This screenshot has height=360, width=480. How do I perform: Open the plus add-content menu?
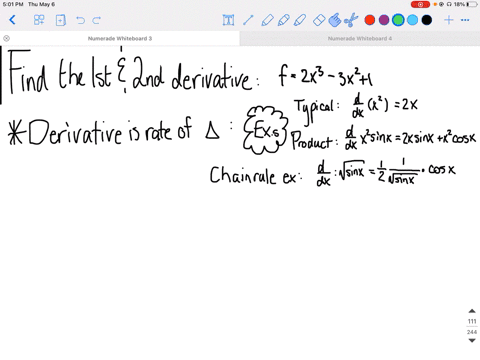449,20
